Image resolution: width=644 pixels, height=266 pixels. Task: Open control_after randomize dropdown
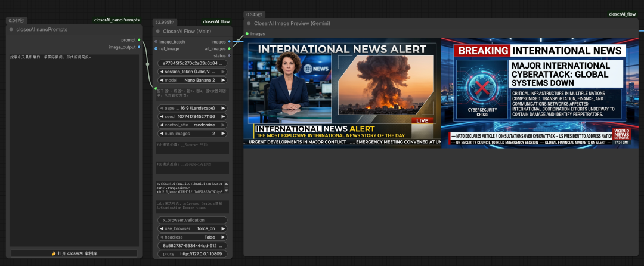click(x=192, y=125)
